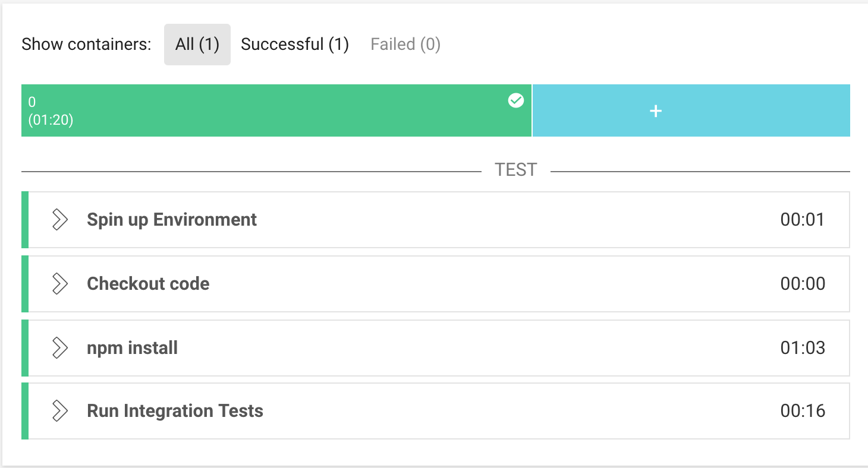
Task: Click the 00:01 duration of Spin up Environment
Action: 803,219
